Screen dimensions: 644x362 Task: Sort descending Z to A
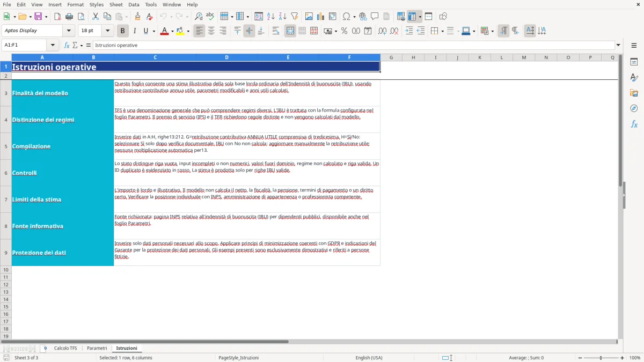[x=282, y=17]
